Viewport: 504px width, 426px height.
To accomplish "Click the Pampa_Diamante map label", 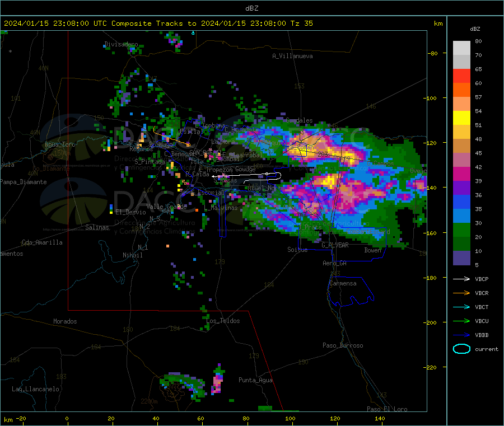I will click(x=23, y=182).
